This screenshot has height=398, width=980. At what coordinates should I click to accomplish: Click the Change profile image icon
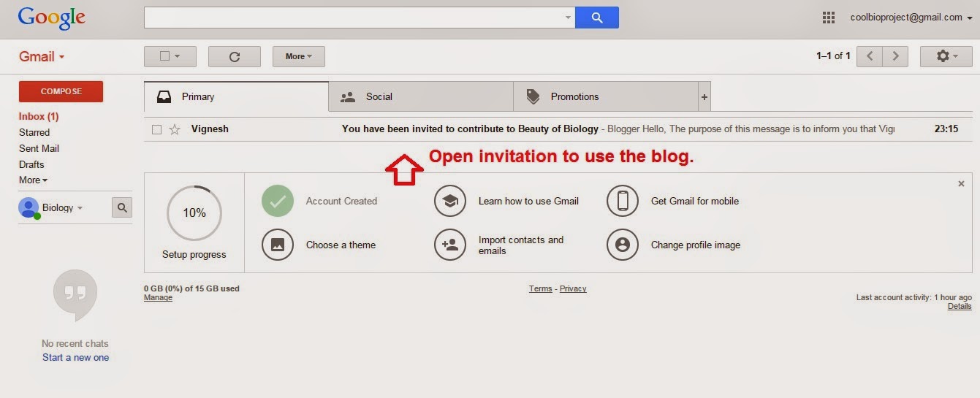[623, 245]
